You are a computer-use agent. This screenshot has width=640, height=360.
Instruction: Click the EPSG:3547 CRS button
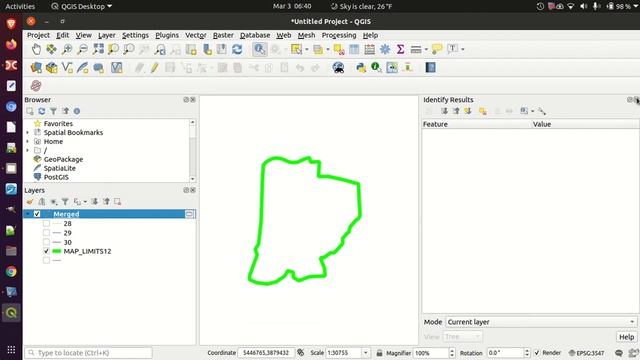[x=586, y=353]
